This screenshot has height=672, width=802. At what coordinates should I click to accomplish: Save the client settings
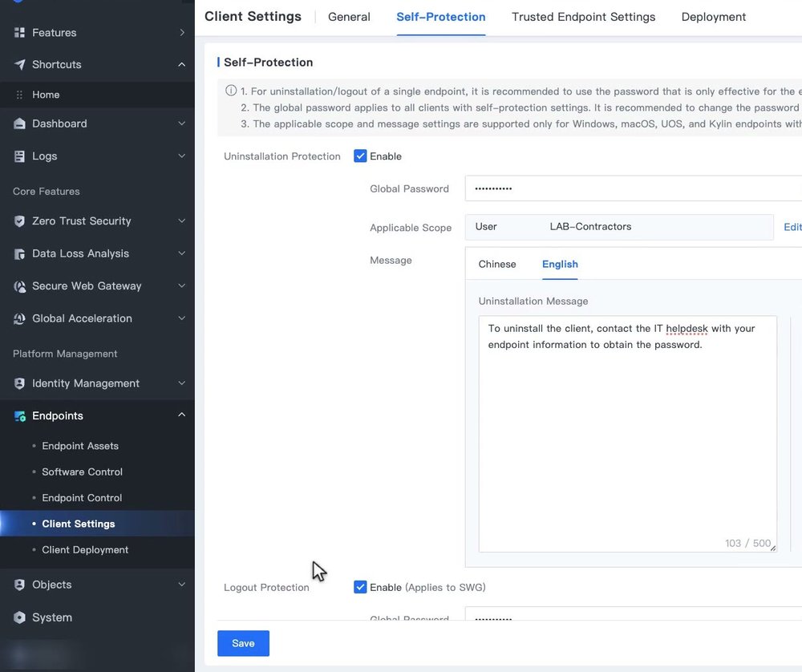(243, 643)
